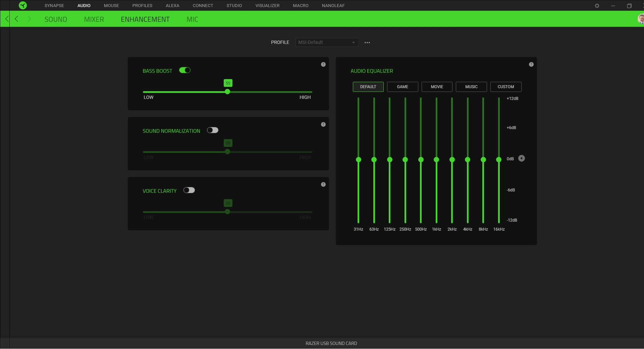Image resolution: width=644 pixels, height=349 pixels.
Task: Go to the SOUND subtab
Action: point(56,19)
